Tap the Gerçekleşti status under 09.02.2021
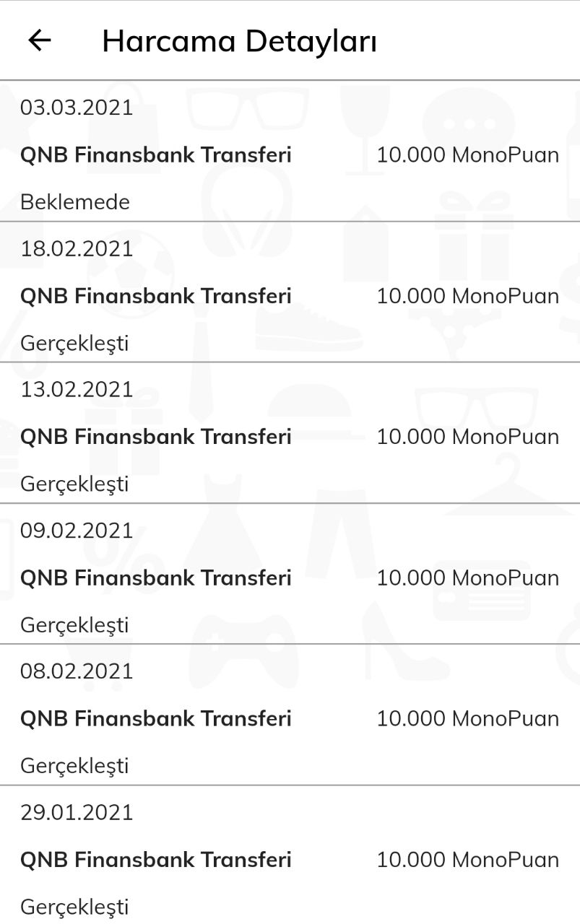 point(74,625)
